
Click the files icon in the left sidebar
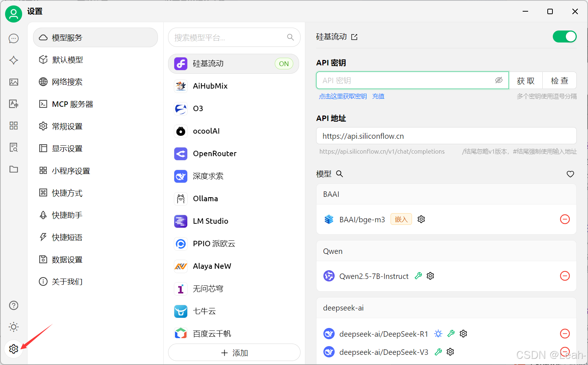(13, 169)
